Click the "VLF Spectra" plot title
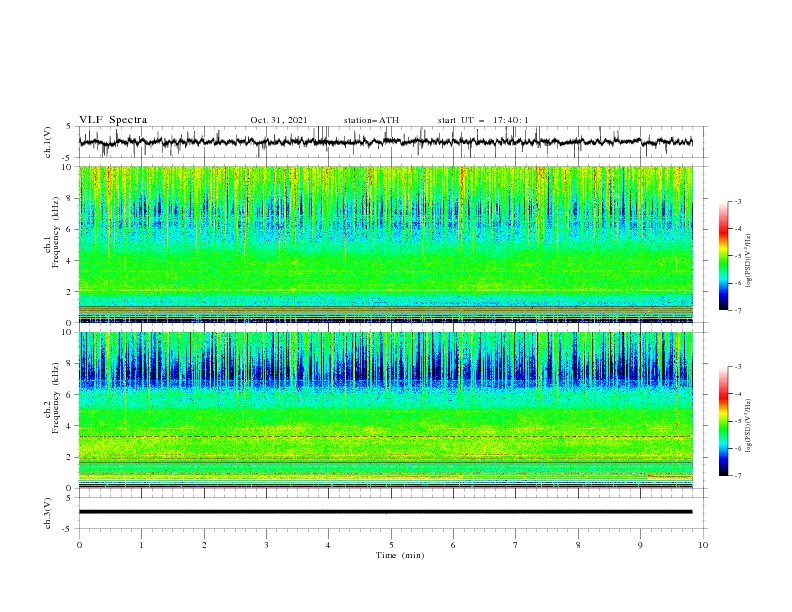The image size is (792, 612). coord(113,120)
